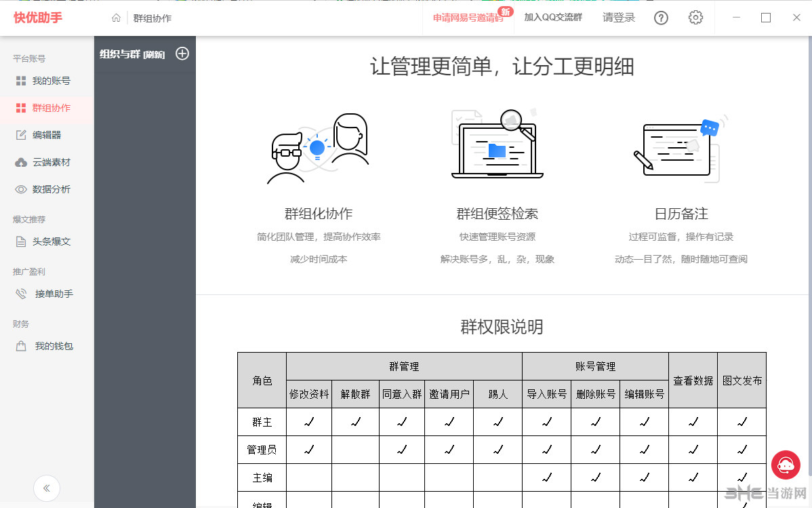Viewport: 812px width, 508px height.
Task: Open the settings gear icon
Action: [695, 18]
